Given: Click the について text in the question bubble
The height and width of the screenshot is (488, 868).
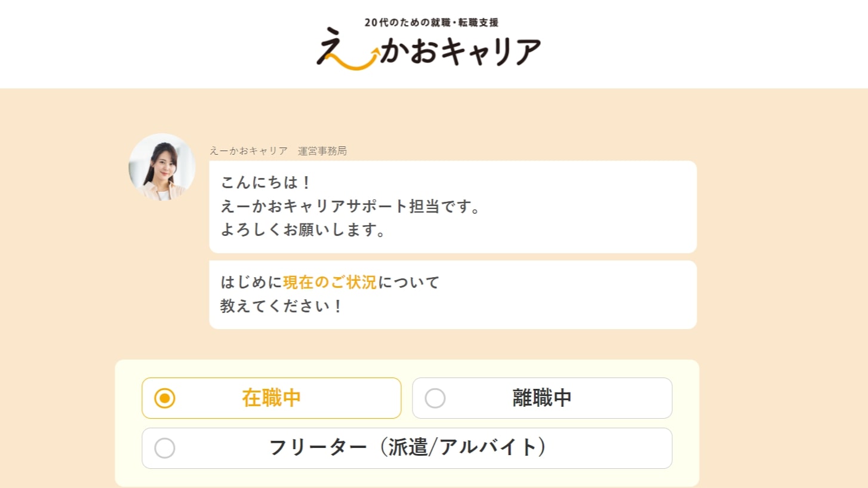Looking at the screenshot, I should click(x=409, y=282).
